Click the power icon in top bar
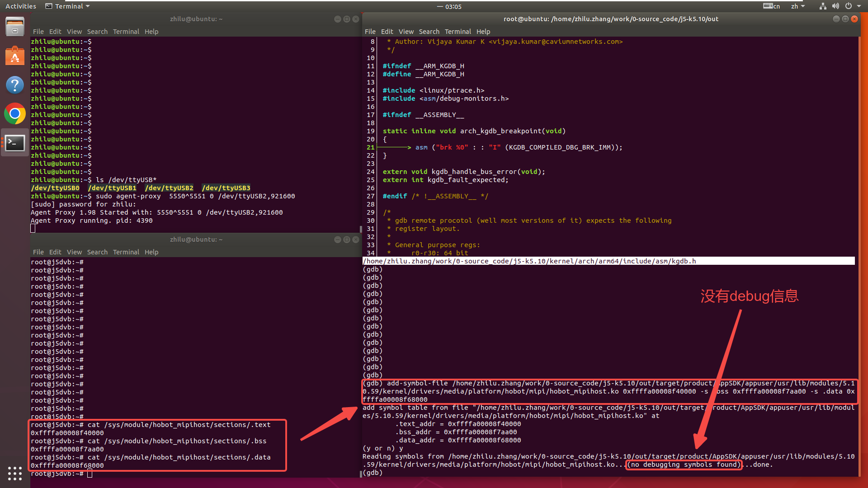Viewport: 868px width, 488px height. [849, 6]
